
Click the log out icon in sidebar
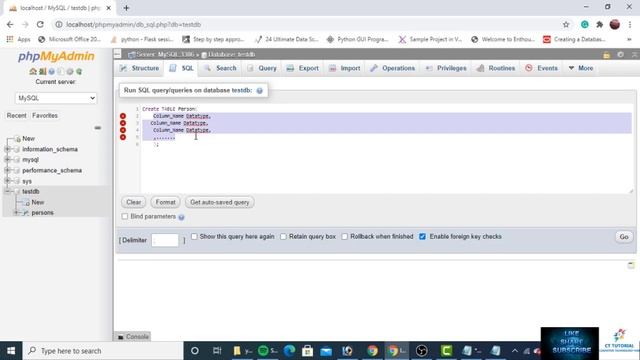click(x=42, y=71)
